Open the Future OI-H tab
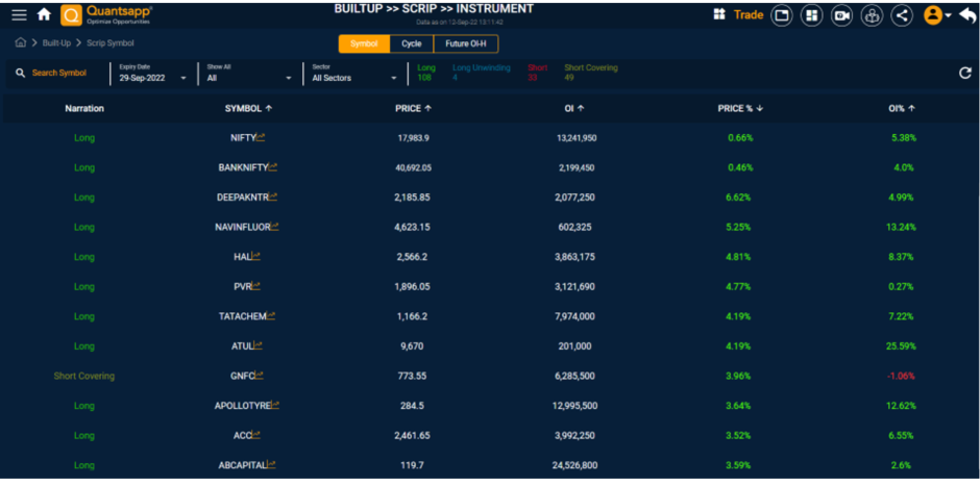The width and height of the screenshot is (980, 480). pyautogui.click(x=466, y=44)
